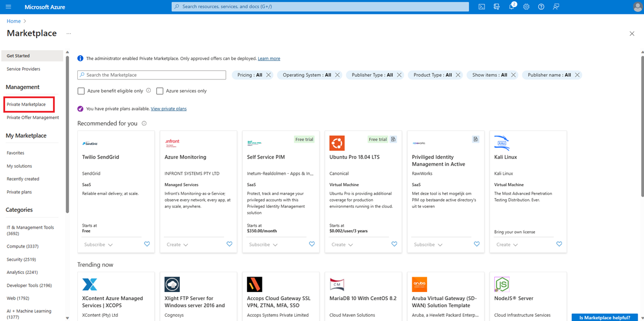Expand the Subscribe dropdown for Twilio SendGrid

(98, 244)
